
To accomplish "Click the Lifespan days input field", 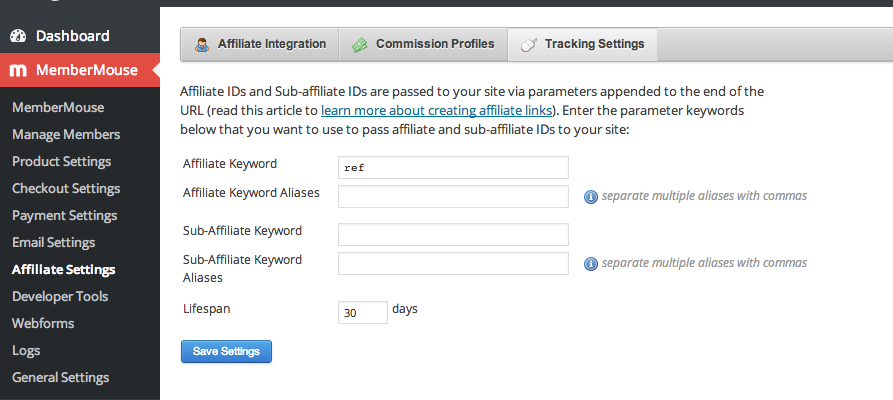I will click(363, 312).
